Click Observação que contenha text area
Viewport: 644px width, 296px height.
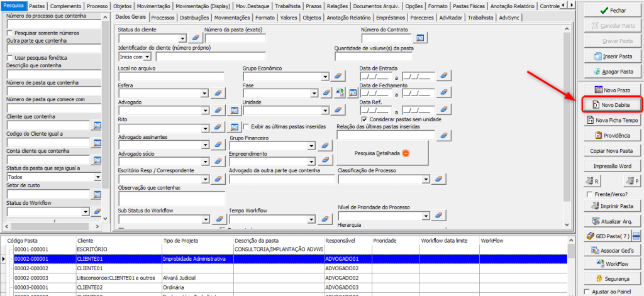[x=172, y=199]
